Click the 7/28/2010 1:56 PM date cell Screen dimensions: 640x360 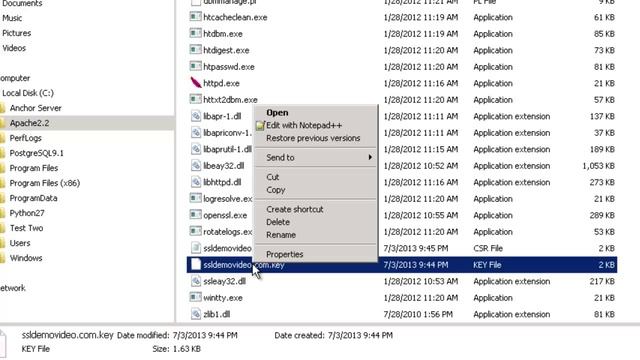[x=418, y=314]
